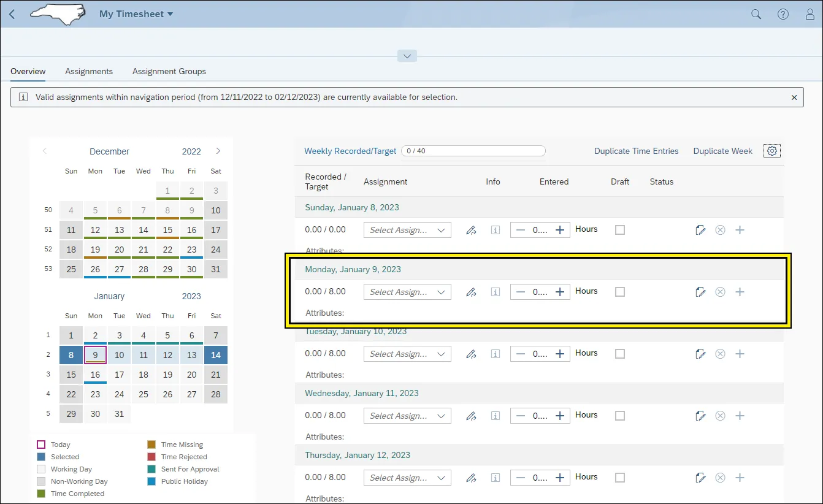Open the notes icon for Wednesday entry
Viewport: 823px width, 504px height.
point(700,416)
